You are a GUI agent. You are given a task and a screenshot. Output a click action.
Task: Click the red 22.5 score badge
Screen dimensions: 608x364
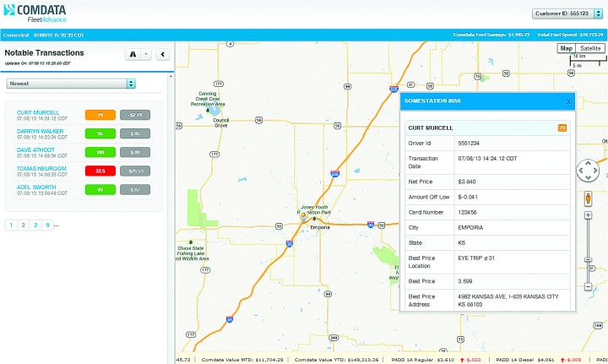click(x=100, y=171)
